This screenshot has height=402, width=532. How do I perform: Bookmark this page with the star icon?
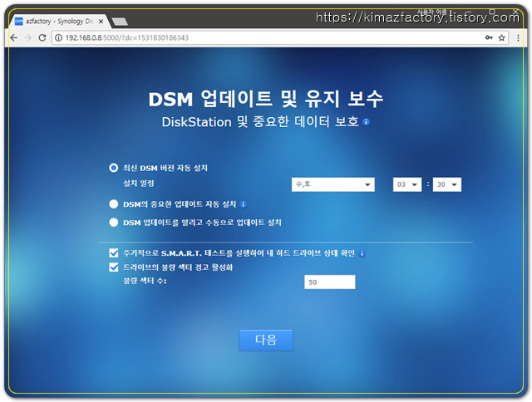[502, 37]
